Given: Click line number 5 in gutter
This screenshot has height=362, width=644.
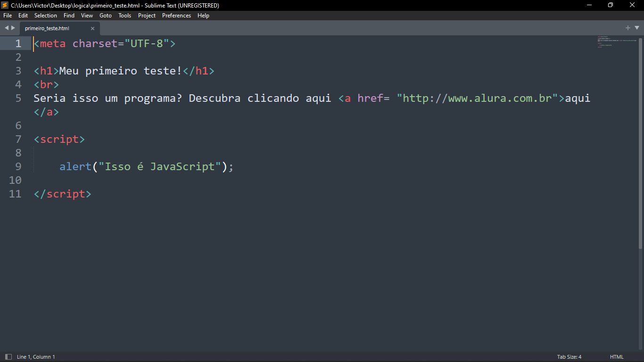Looking at the screenshot, I should click(x=18, y=98).
